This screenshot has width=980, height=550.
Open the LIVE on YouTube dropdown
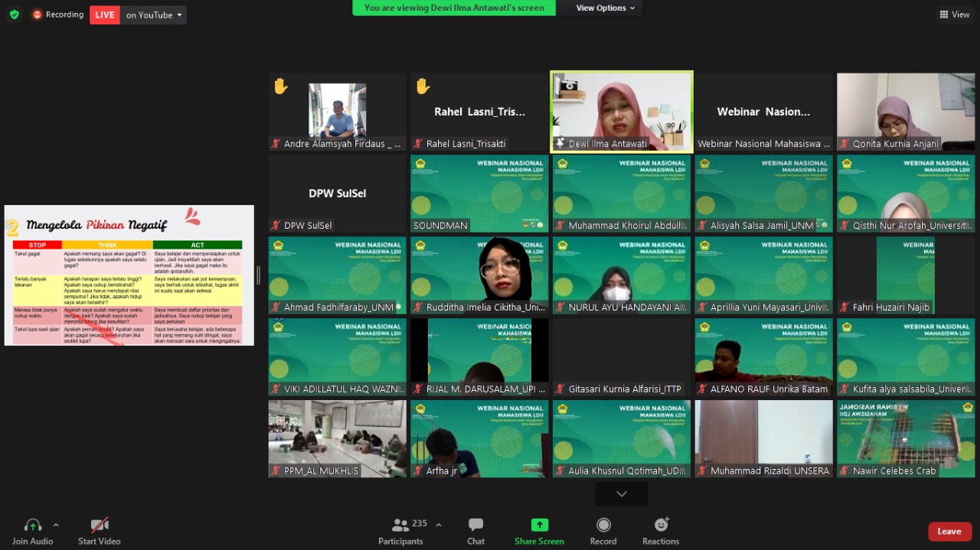[x=154, y=15]
